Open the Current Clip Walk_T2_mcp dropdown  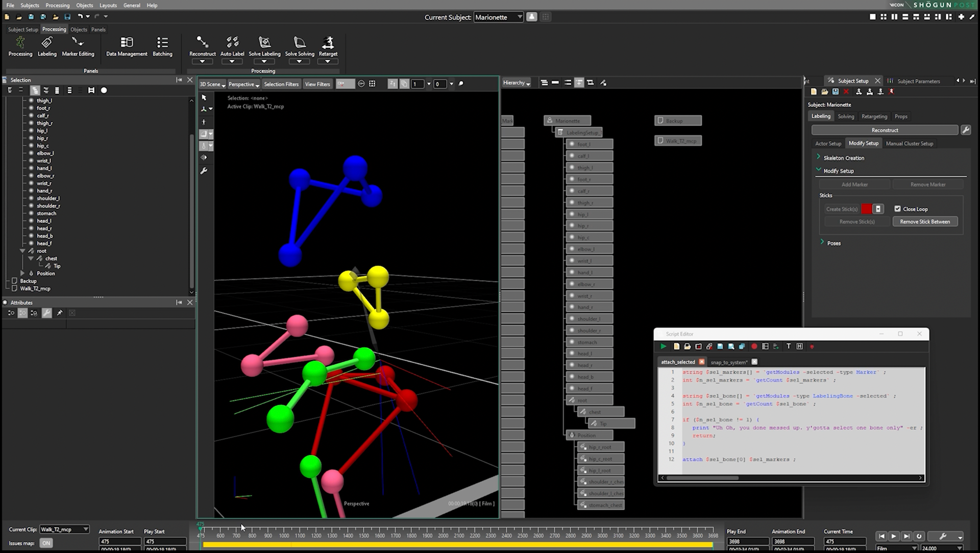coord(64,529)
